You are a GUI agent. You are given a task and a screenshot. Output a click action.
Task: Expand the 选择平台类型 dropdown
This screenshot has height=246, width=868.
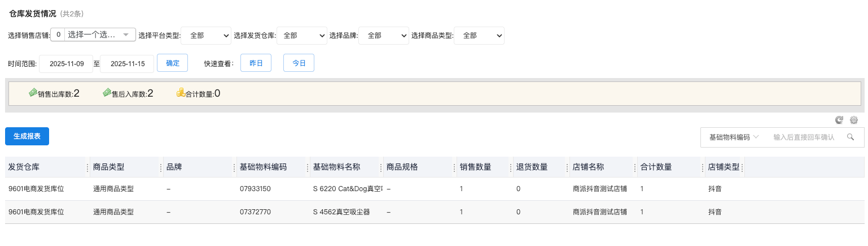206,35
